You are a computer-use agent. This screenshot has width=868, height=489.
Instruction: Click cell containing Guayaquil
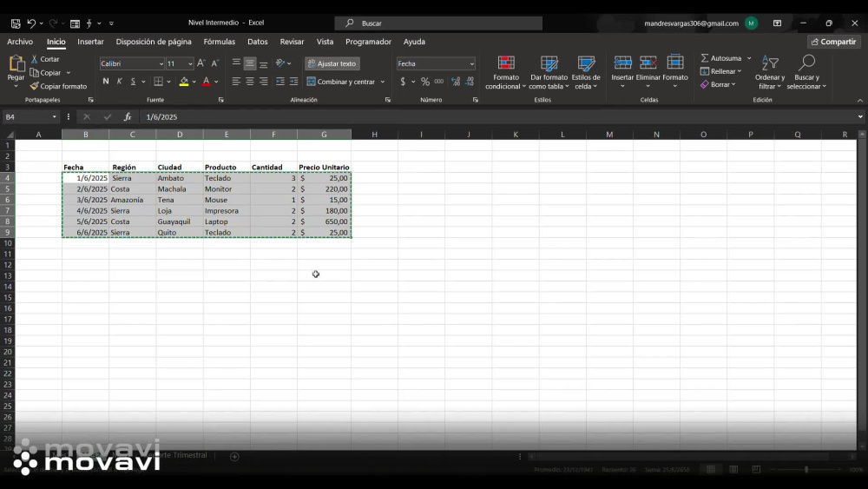click(180, 221)
